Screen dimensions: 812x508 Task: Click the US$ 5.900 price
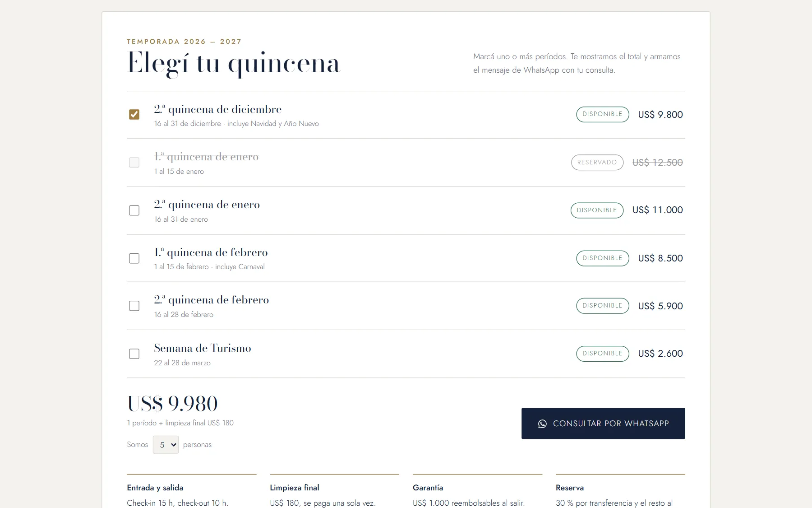pos(660,306)
